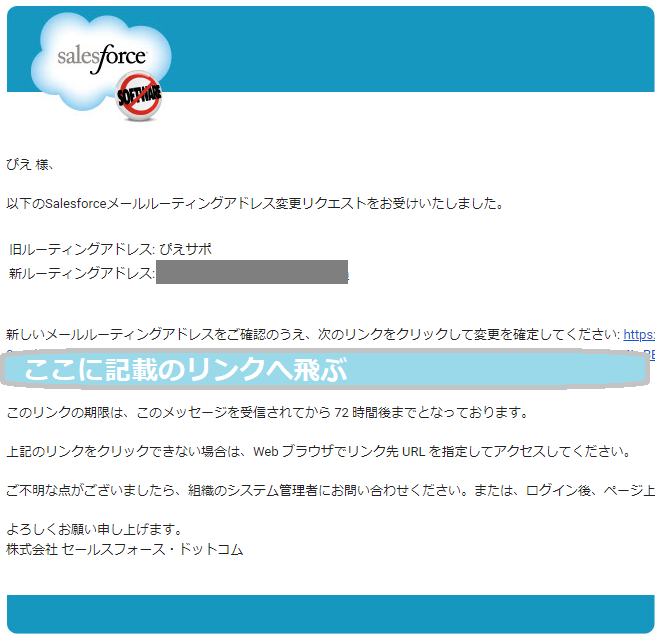Click line about 72 時間後 link expiry
655x636 pixels.
(267, 413)
